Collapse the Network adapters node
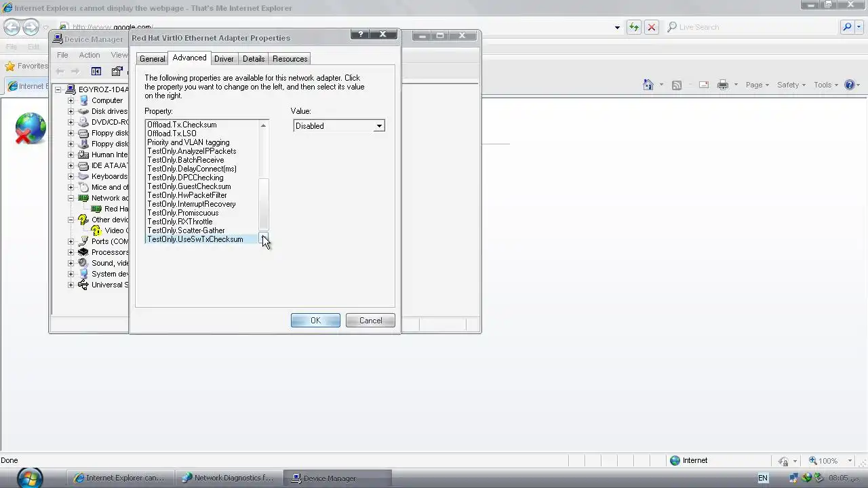 (71, 198)
